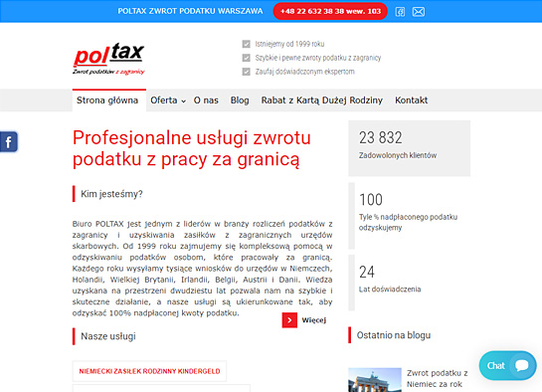542x392 pixels.
Task: Click the Brandenburg Gate blog thumbnail
Action: (375, 380)
